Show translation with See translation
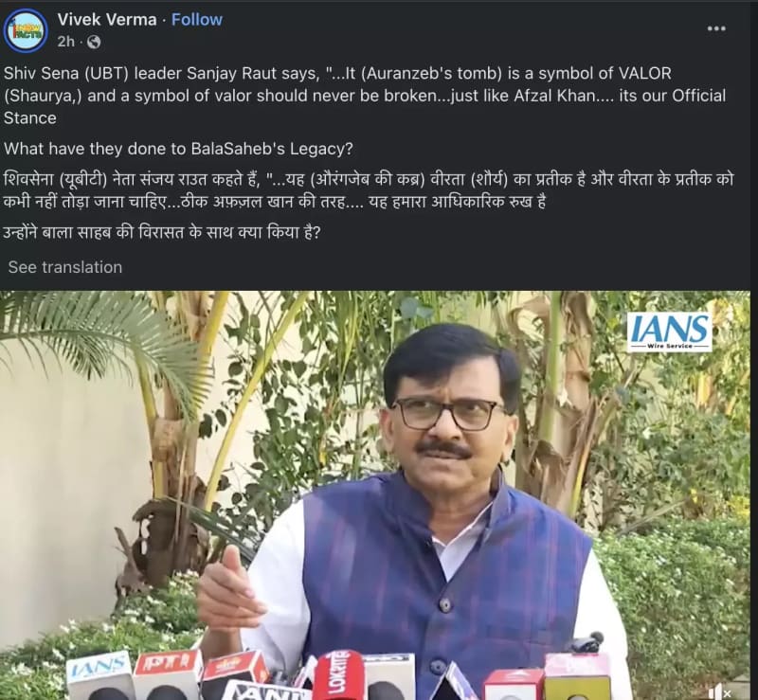The height and width of the screenshot is (700, 758). click(x=64, y=267)
